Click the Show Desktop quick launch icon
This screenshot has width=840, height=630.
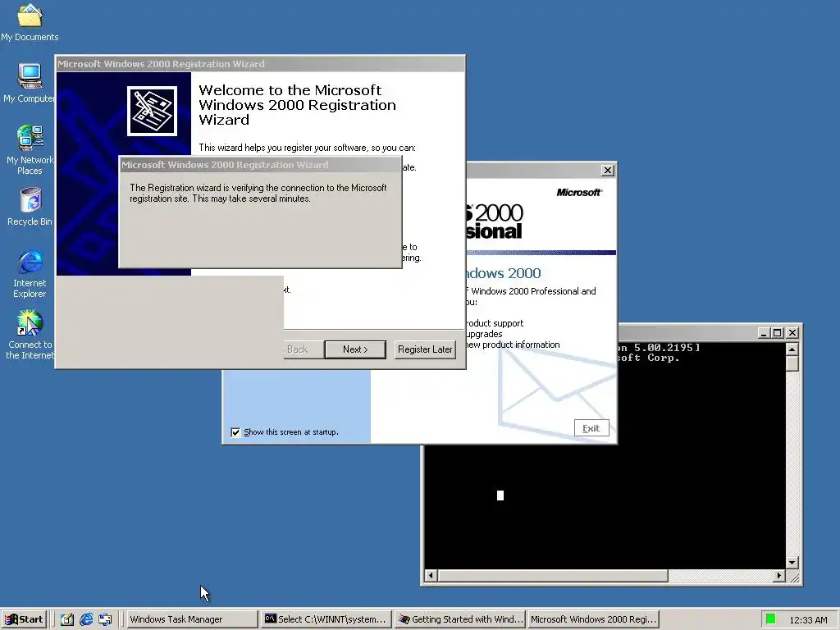(67, 619)
